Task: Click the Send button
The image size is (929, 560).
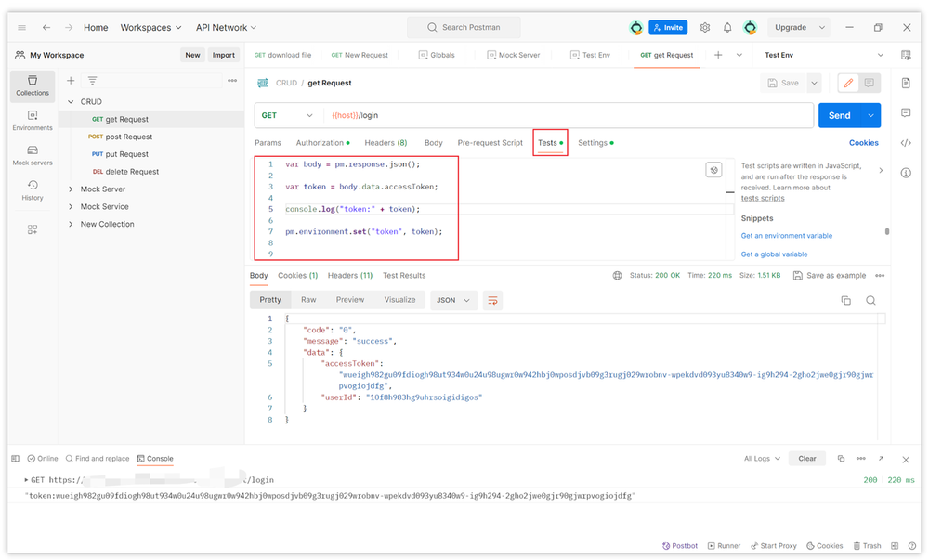Action: [x=839, y=115]
